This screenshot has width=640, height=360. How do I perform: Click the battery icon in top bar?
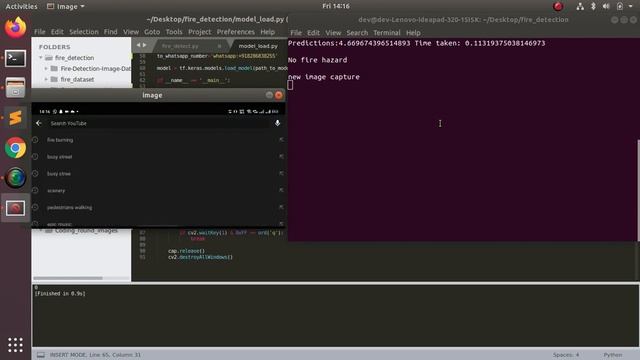point(620,6)
